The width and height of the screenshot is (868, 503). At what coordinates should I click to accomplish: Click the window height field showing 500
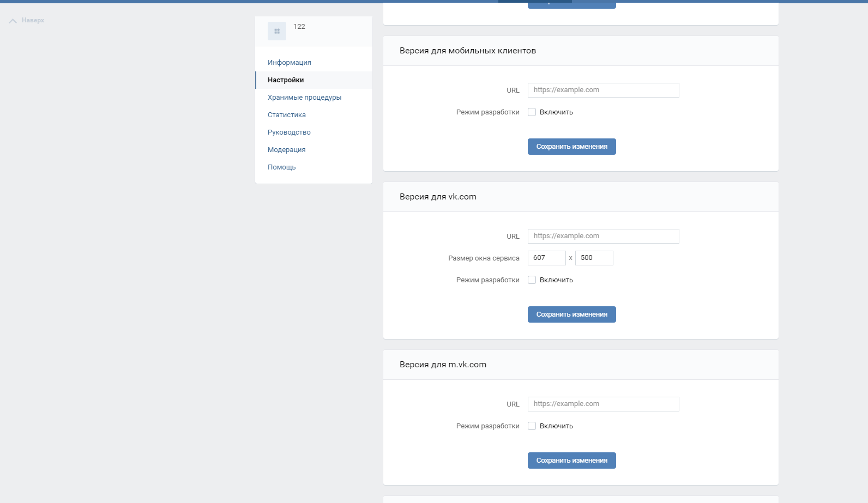594,258
